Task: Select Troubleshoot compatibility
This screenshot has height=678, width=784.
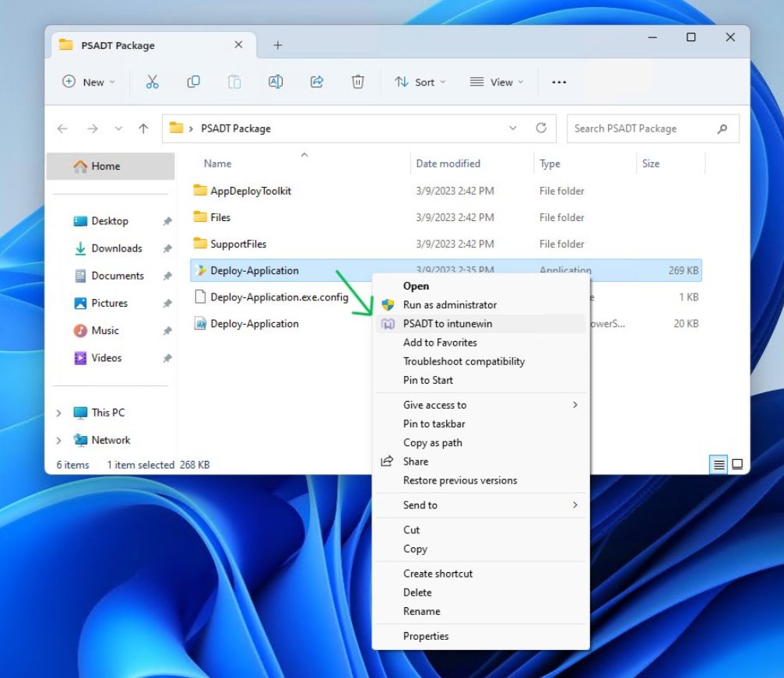Action: click(480, 361)
